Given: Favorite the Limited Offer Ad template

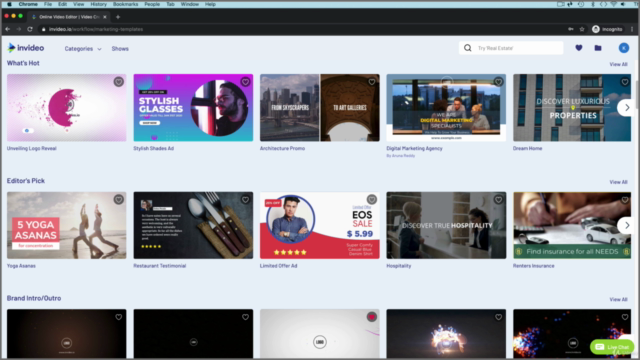Looking at the screenshot, I should click(372, 200).
